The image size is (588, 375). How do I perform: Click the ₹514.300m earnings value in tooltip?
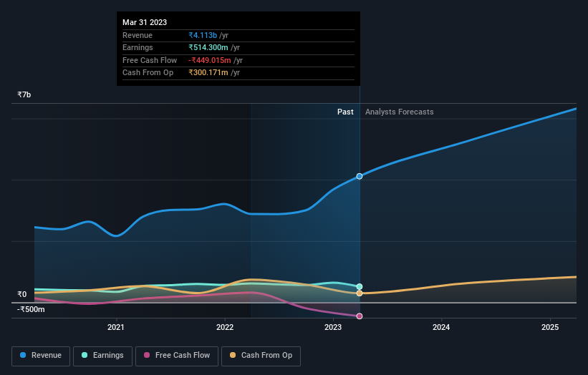[208, 47]
